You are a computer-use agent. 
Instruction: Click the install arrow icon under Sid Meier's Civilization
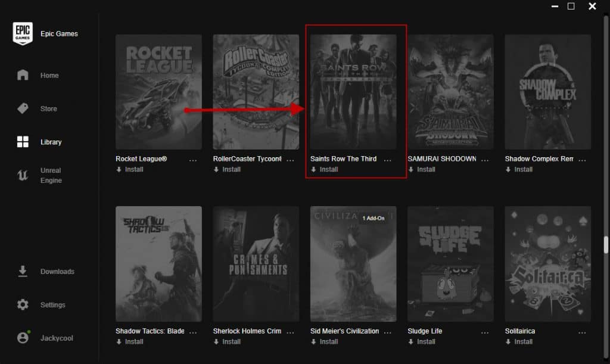click(313, 341)
